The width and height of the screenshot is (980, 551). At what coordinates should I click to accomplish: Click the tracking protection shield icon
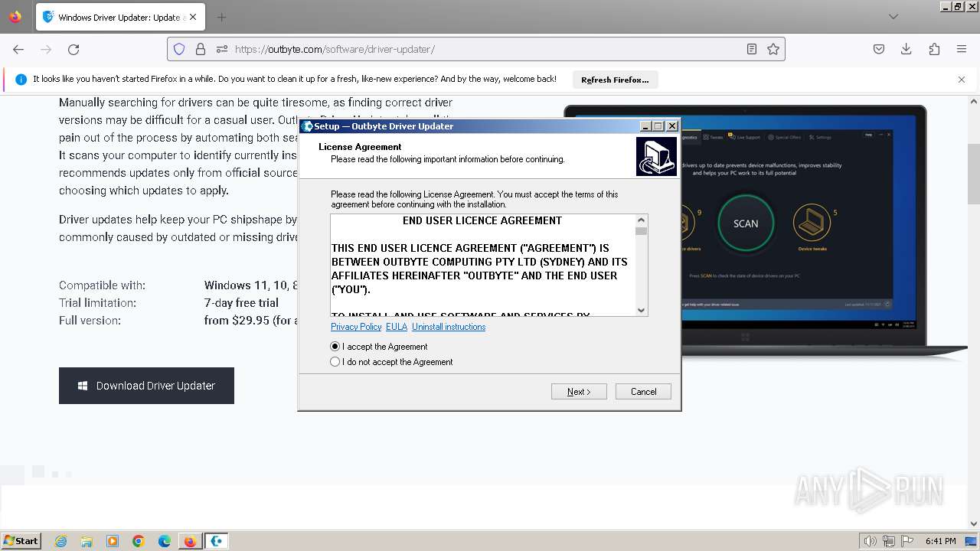click(179, 49)
